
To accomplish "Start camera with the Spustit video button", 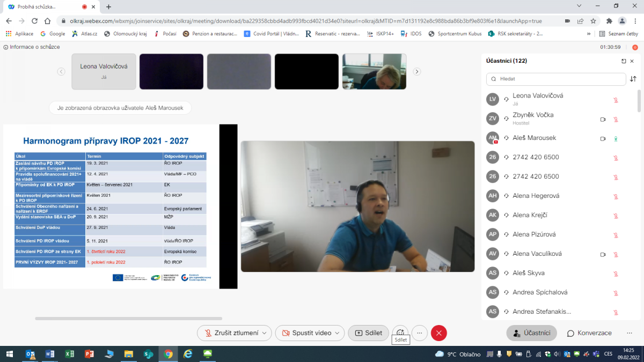I will point(306,333).
